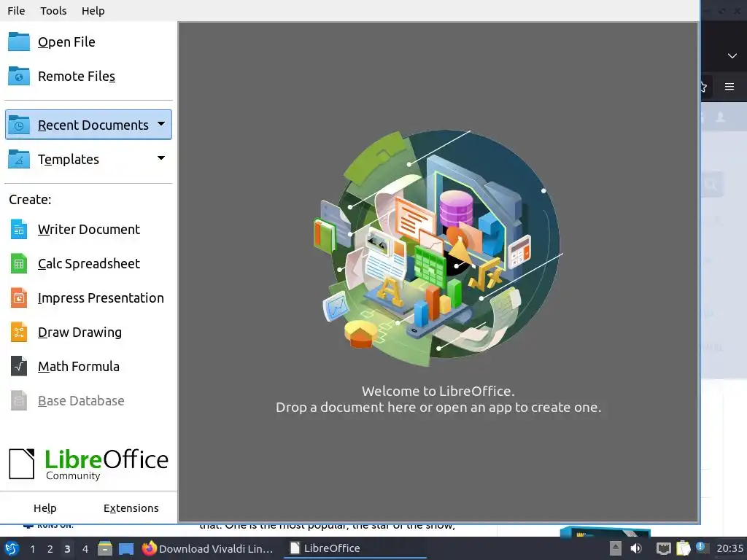The image size is (747, 560).
Task: Click the taskbar clock showing 20:35
Action: 729,548
